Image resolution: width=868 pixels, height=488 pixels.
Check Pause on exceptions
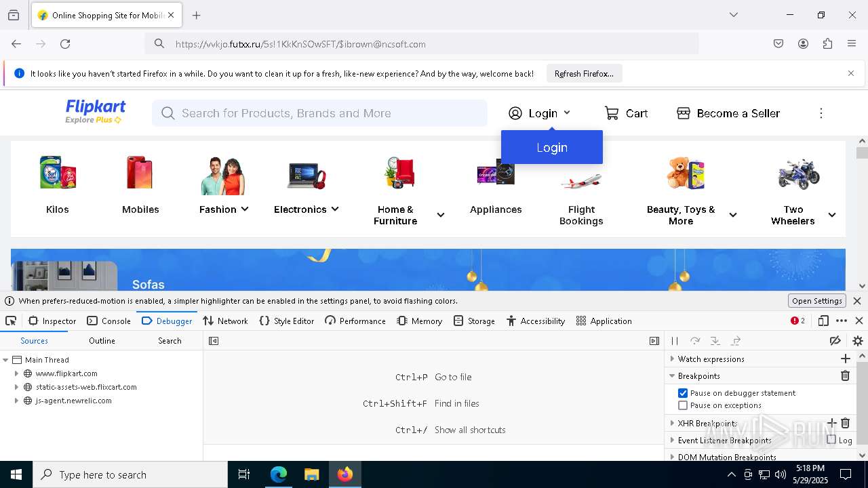pos(683,405)
